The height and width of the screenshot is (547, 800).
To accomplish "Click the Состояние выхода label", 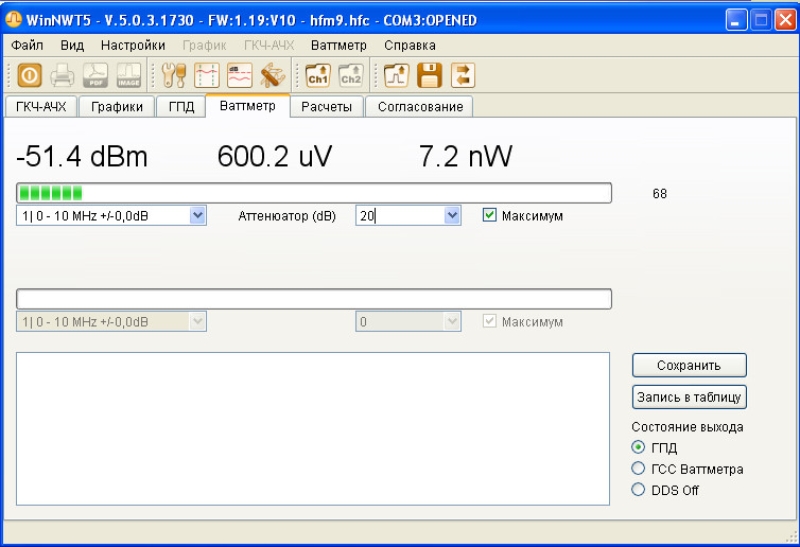I will point(687,427).
